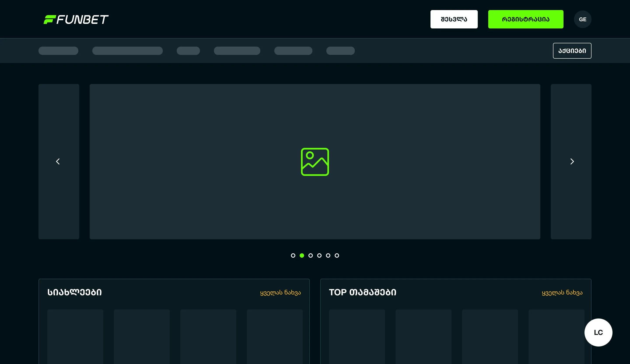This screenshot has width=630, height=364.
Task: Go to previous banner with left chevron
Action: 58,161
